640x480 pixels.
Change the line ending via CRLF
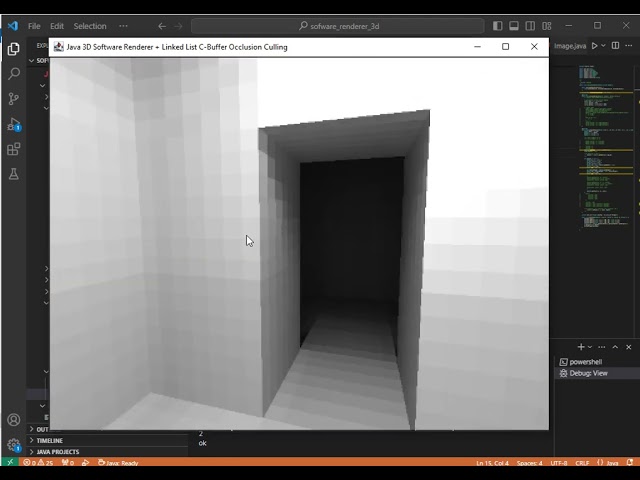pyautogui.click(x=582, y=463)
